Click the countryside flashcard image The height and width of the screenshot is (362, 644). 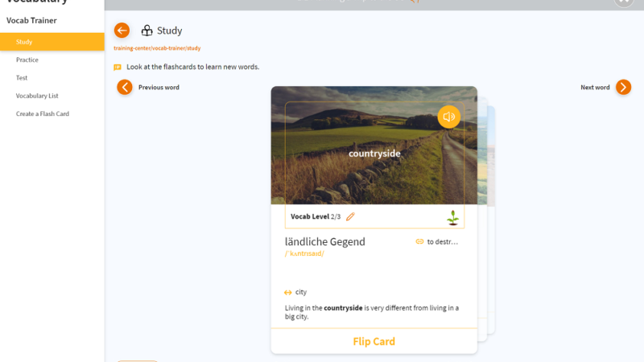374,146
